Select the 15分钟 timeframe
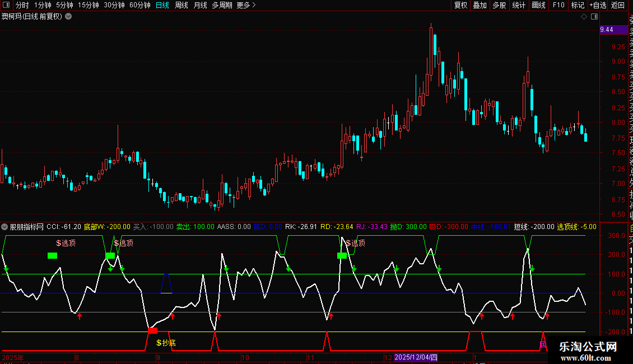 coord(88,5)
